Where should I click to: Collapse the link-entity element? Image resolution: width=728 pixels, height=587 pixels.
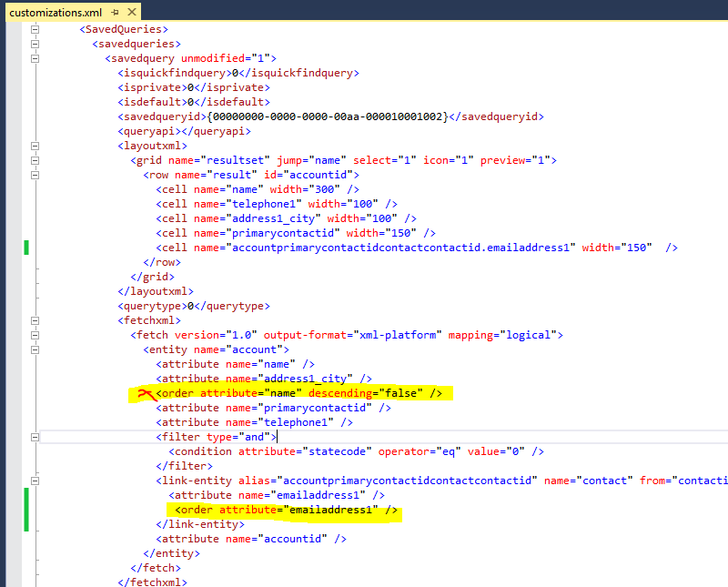[35, 481]
